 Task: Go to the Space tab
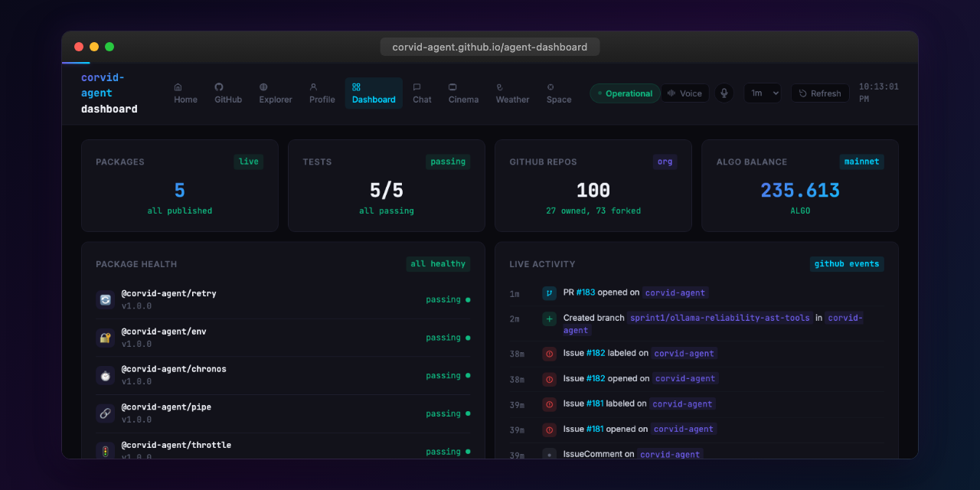(559, 93)
